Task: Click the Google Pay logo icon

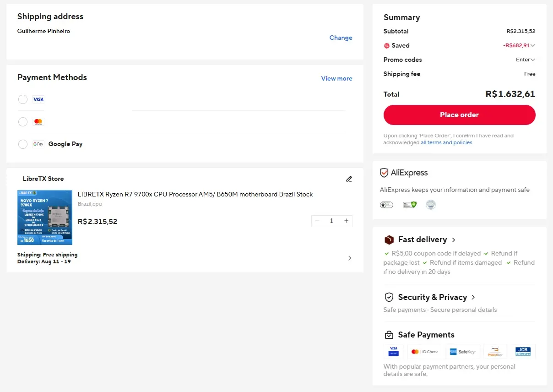Action: (38, 144)
